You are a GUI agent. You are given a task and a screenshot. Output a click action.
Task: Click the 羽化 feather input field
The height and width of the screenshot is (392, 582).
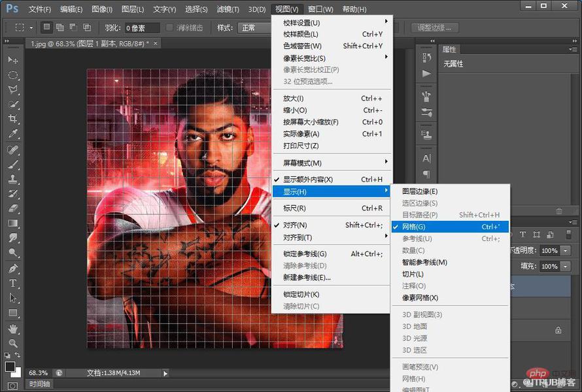[142, 28]
